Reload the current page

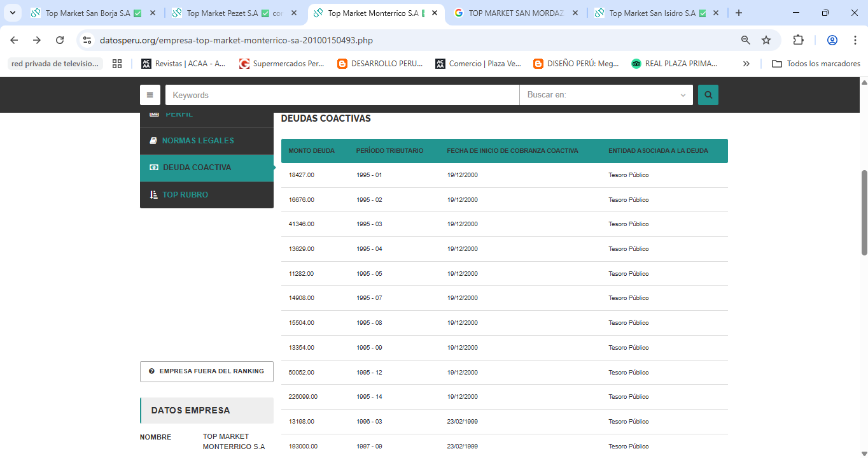(x=60, y=40)
